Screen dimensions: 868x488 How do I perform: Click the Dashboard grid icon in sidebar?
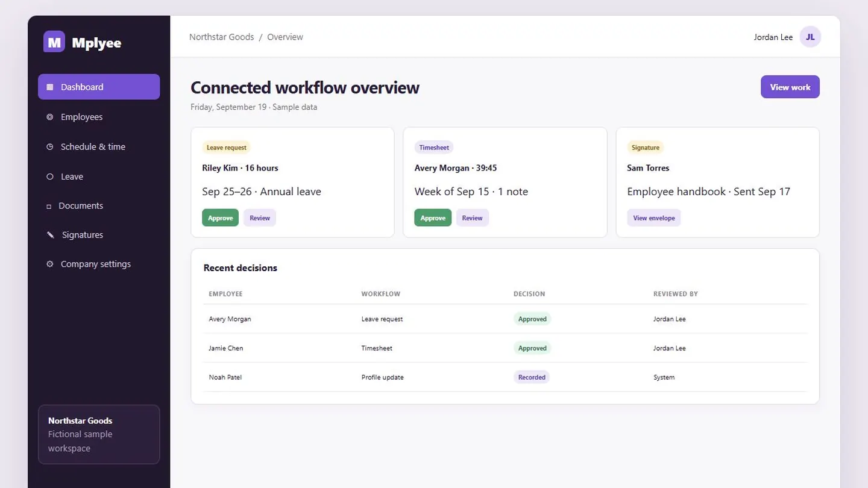50,87
